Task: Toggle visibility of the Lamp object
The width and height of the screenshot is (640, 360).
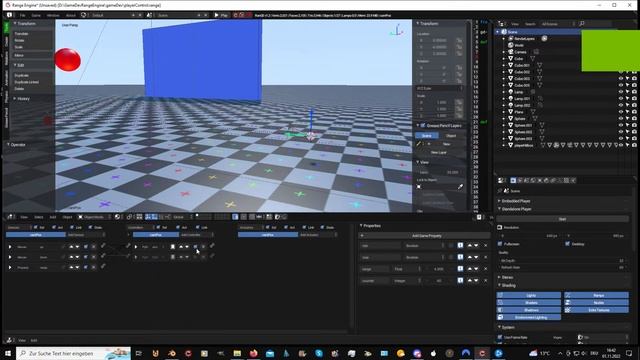Action: coord(621,92)
